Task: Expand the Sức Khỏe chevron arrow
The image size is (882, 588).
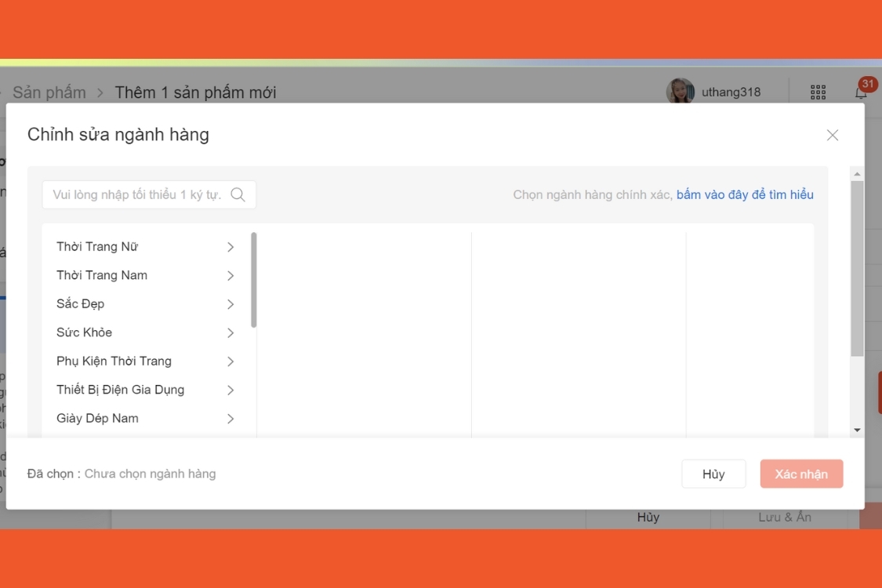Action: click(230, 333)
